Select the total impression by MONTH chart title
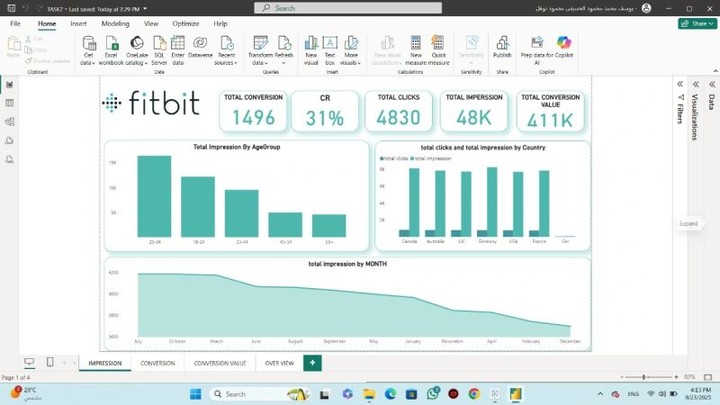The width and height of the screenshot is (720, 405). [348, 264]
